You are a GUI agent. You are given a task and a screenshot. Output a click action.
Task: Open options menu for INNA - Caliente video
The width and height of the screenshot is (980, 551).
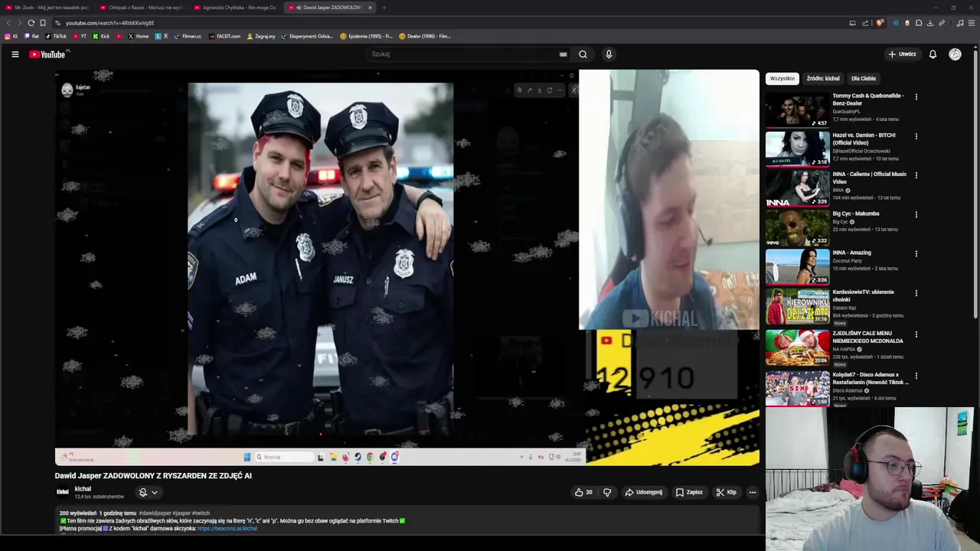tap(916, 175)
